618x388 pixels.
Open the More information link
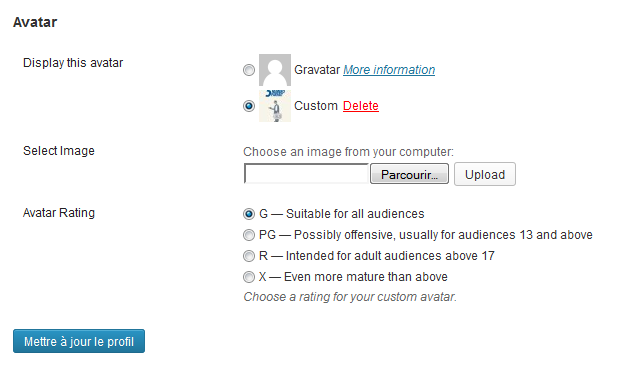pyautogui.click(x=389, y=70)
